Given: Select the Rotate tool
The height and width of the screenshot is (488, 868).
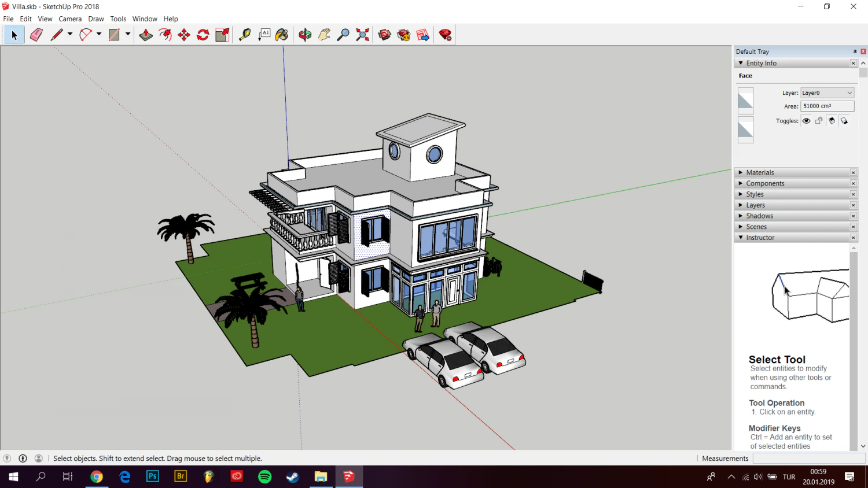Looking at the screenshot, I should pos(203,35).
